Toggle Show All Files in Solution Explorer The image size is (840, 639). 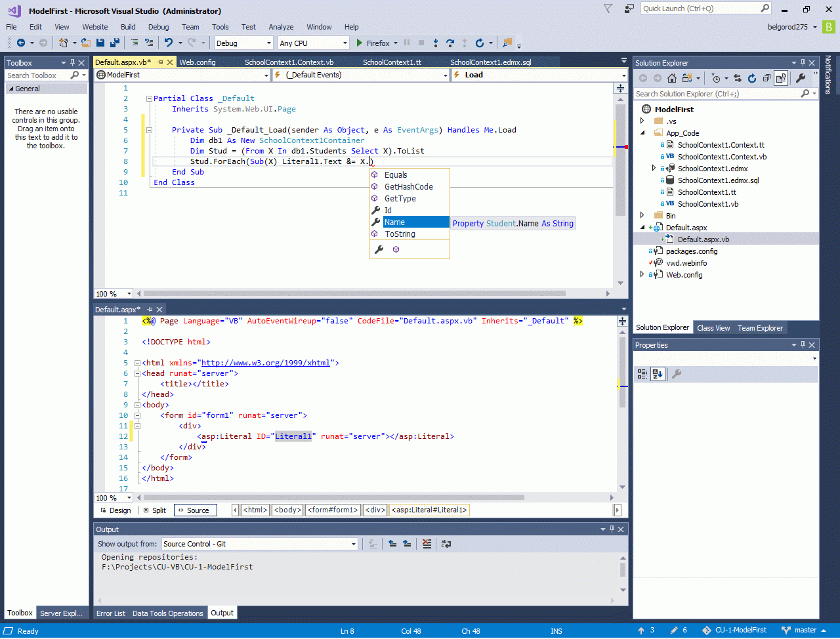click(780, 78)
